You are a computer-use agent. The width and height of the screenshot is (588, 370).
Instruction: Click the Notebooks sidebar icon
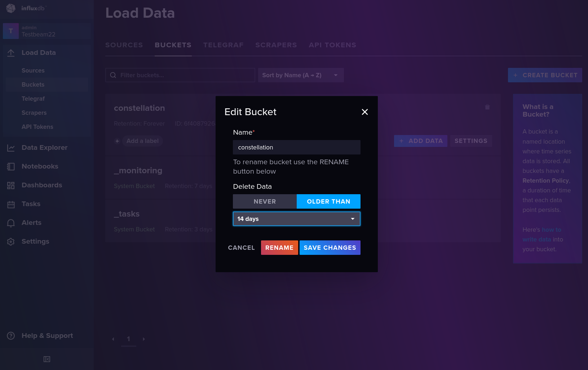[x=11, y=166]
